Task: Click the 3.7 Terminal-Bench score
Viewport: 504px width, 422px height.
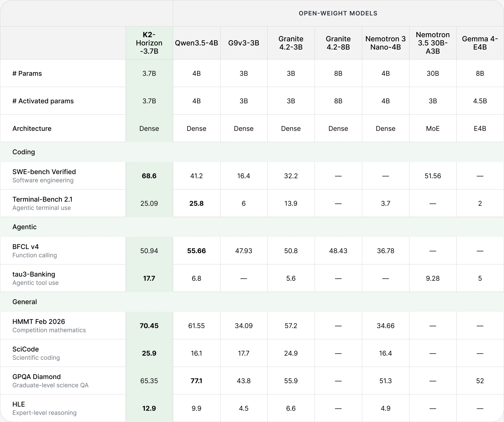Action: tap(386, 204)
